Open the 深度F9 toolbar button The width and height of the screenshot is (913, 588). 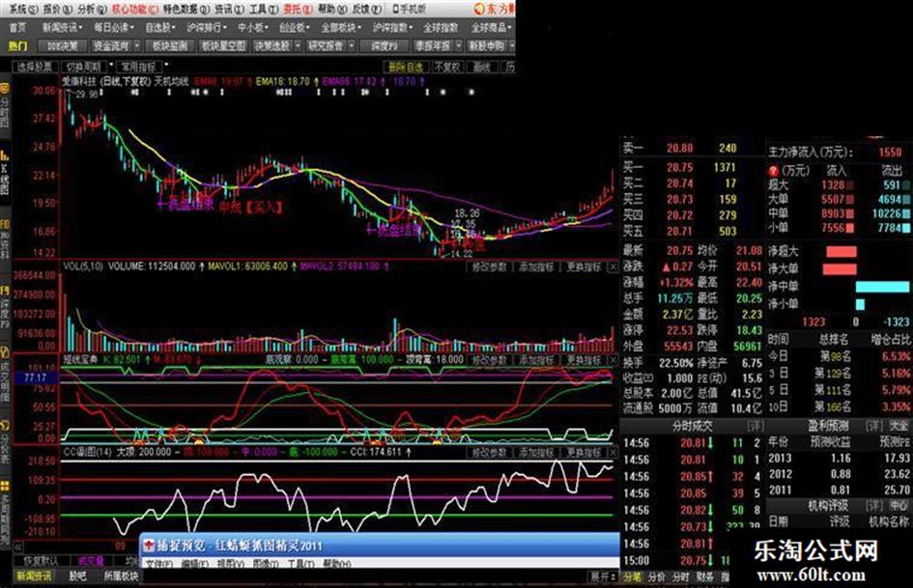tap(385, 46)
